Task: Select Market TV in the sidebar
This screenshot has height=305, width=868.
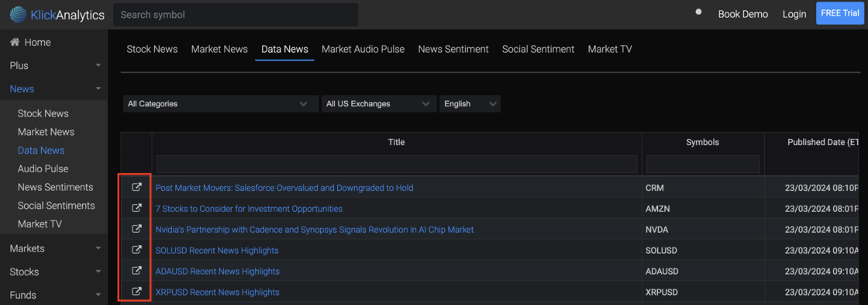Action: [40, 224]
